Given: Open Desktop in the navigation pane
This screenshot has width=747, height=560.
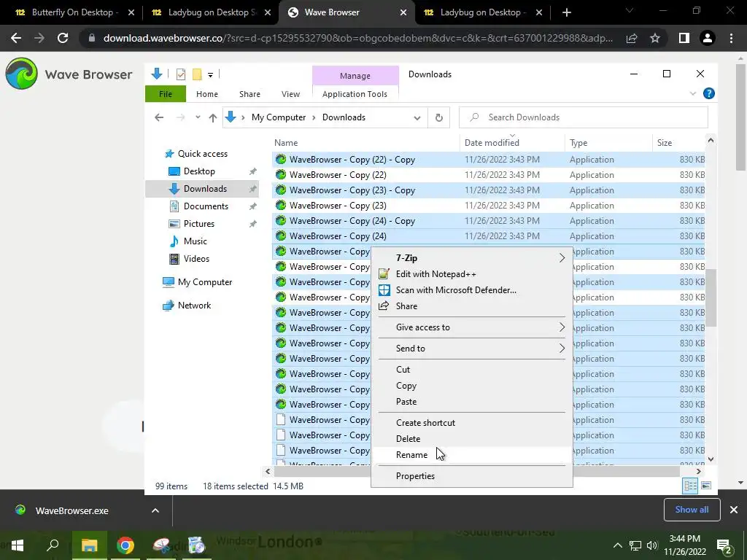Looking at the screenshot, I should point(199,171).
